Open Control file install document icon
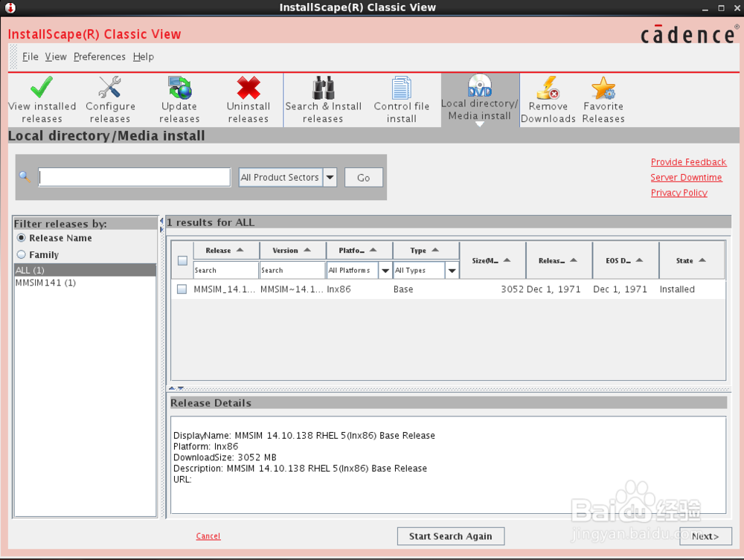 click(402, 87)
